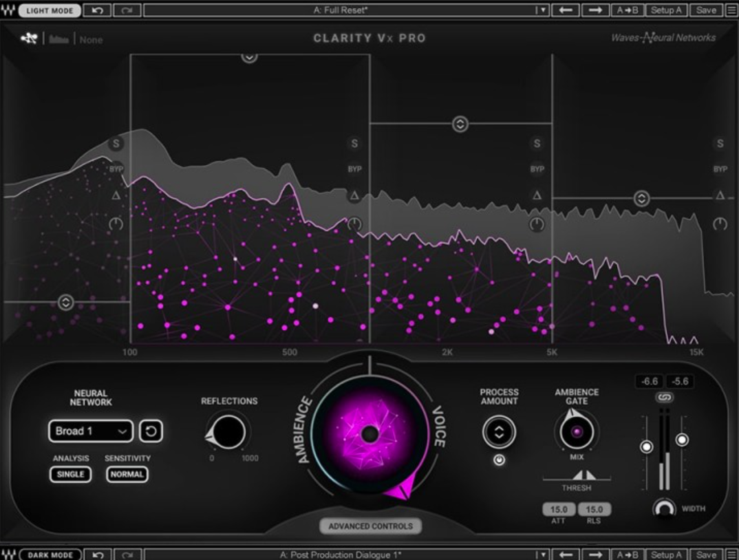Click the second band's threshold handle at top
Screen dimensions: 739x560
click(x=249, y=57)
